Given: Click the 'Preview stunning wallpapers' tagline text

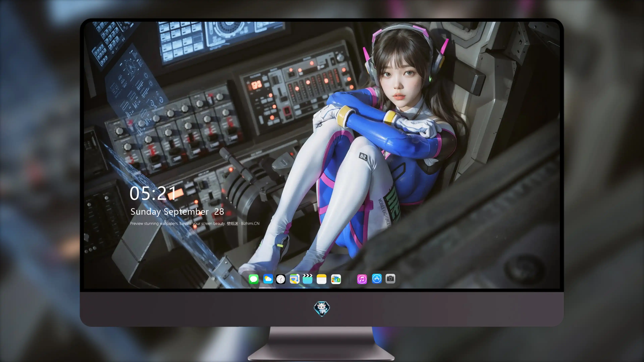Looking at the screenshot, I should (195, 223).
